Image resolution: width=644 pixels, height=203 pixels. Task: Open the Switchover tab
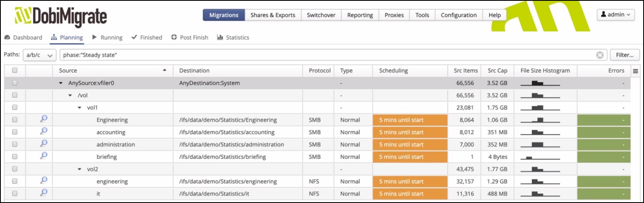[x=321, y=15]
